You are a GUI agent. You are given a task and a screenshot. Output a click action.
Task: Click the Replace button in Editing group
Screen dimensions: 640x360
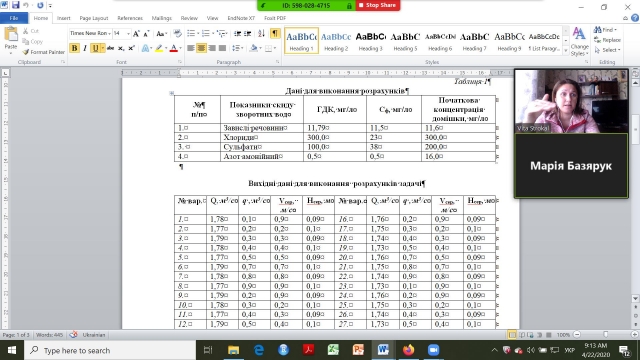(x=607, y=40)
